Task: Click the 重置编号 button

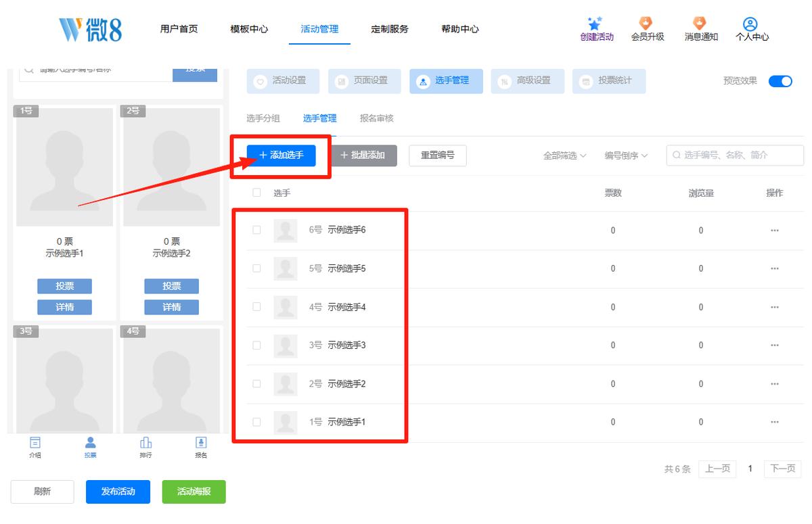Action: pos(438,156)
